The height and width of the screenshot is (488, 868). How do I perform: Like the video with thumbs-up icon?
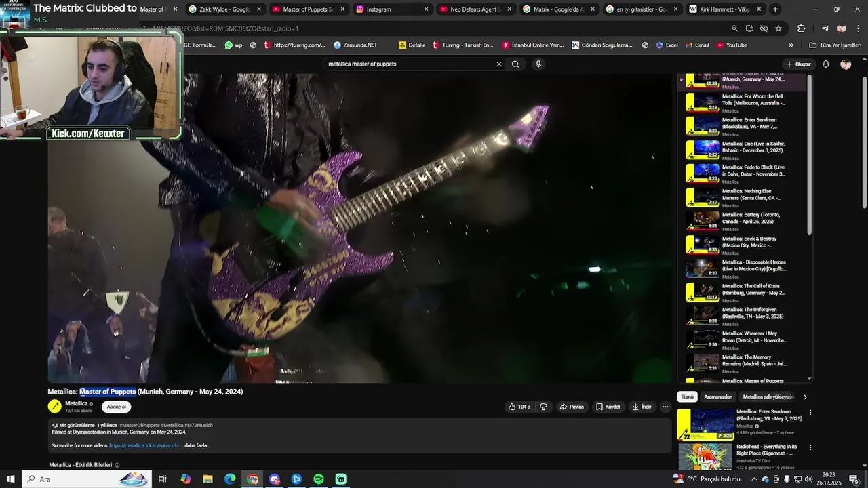(519, 407)
